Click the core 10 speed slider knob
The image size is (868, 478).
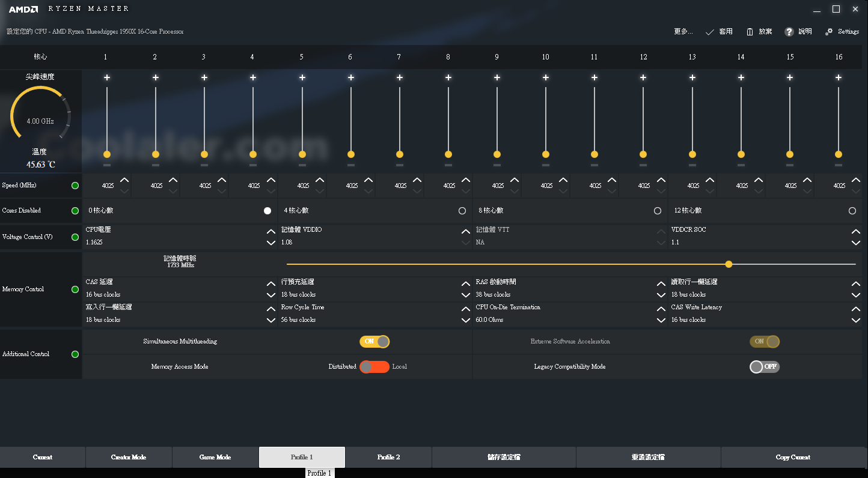546,154
